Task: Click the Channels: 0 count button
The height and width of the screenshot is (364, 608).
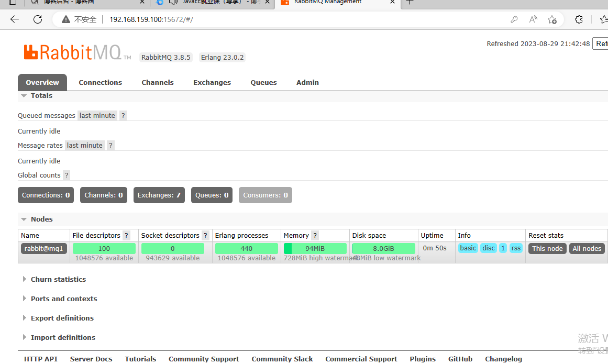Action: point(104,195)
